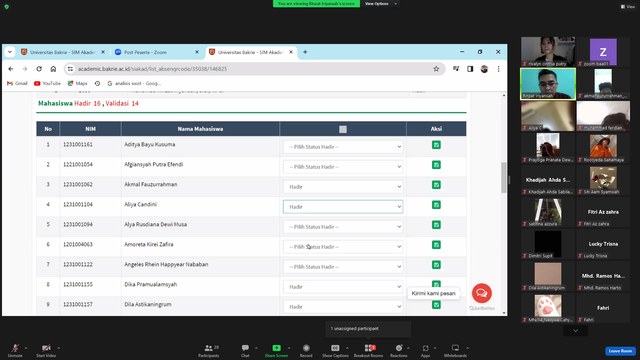The image size is (640, 360).
Task: Click the address bar URL field
Action: point(253,69)
